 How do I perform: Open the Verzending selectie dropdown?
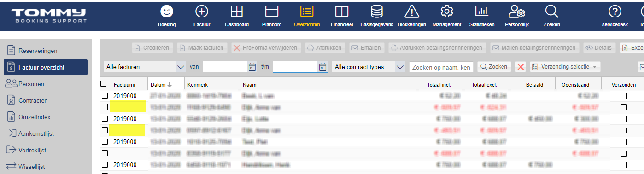pyautogui.click(x=565, y=67)
